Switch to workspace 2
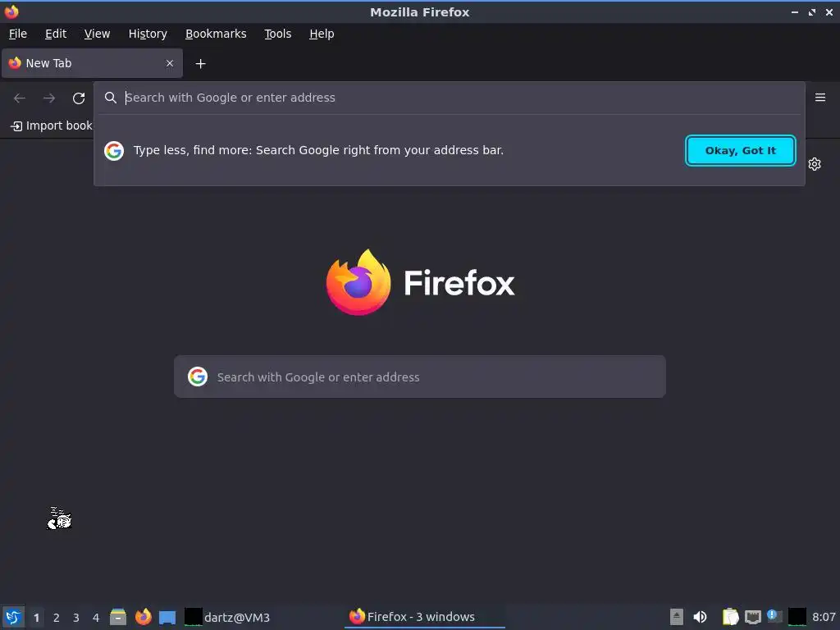Screen dimensions: 840x630 tap(57, 618)
